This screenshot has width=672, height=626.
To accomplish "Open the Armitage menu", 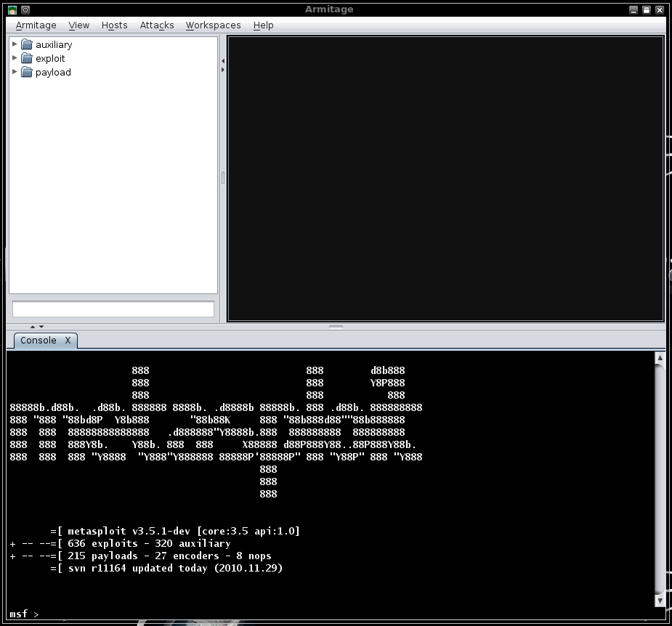I will (x=36, y=25).
